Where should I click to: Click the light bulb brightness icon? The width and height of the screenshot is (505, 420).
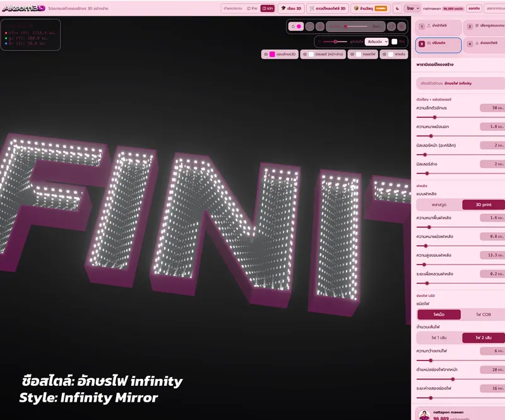tap(319, 42)
